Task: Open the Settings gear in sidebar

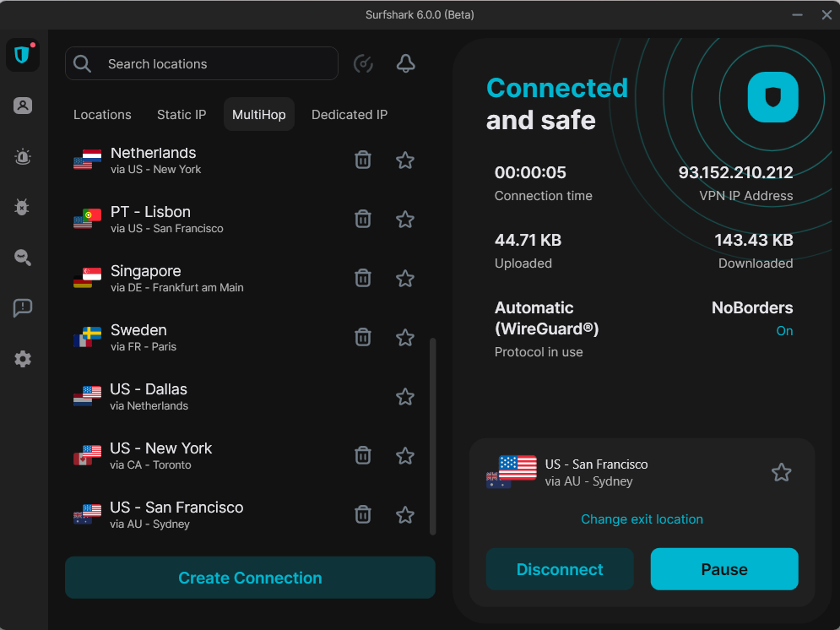Action: (23, 359)
